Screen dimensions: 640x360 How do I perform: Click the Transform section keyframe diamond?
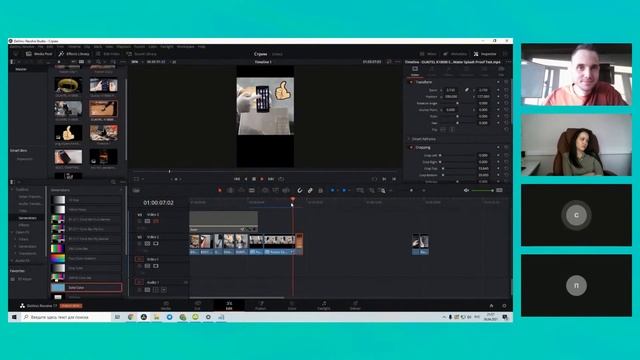pos(498,82)
